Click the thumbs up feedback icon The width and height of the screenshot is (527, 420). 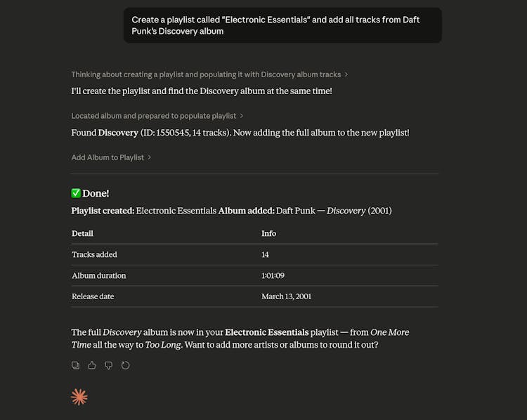(x=92, y=365)
